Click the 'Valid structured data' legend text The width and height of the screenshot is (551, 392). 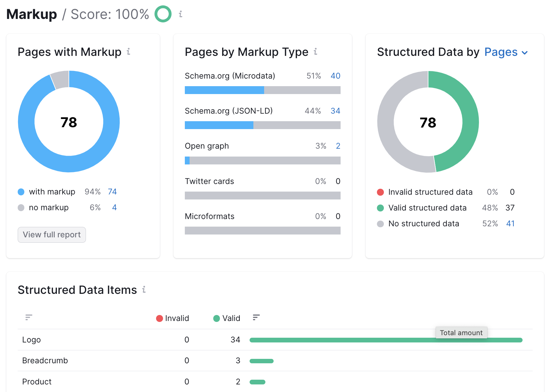(x=427, y=208)
